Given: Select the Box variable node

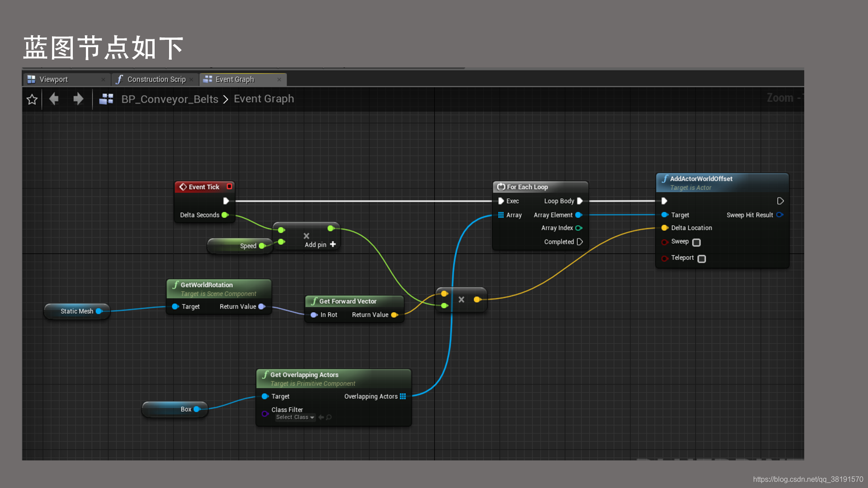Looking at the screenshot, I should tap(175, 409).
